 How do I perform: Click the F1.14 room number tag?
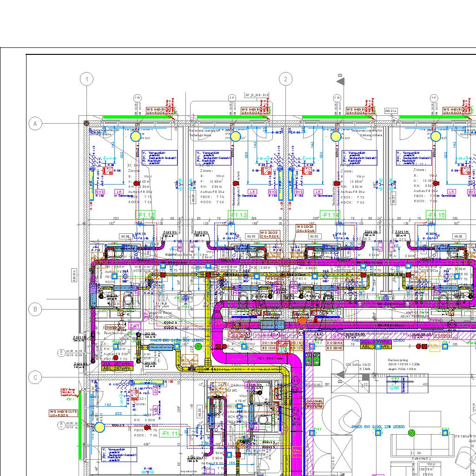click(330, 215)
